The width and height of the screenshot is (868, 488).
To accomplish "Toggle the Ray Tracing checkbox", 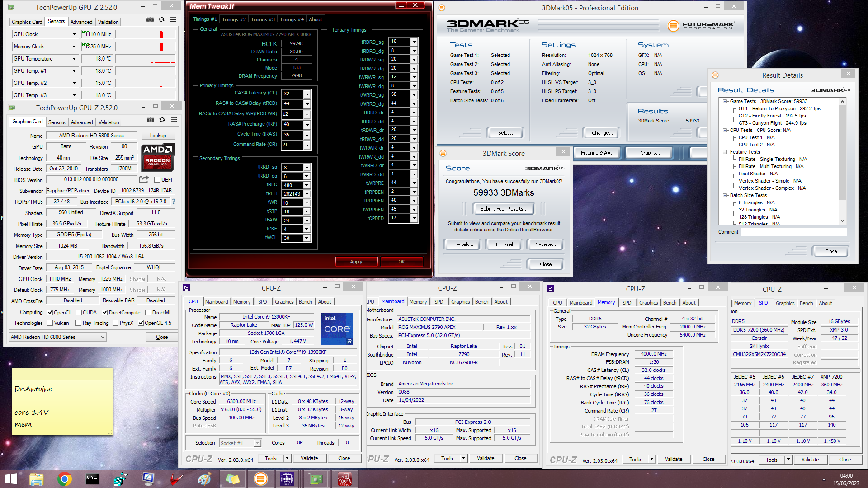I will tap(79, 323).
